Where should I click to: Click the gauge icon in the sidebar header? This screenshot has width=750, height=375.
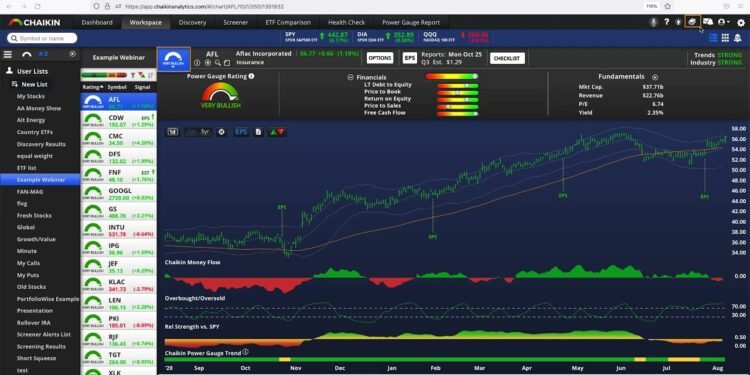click(x=27, y=55)
